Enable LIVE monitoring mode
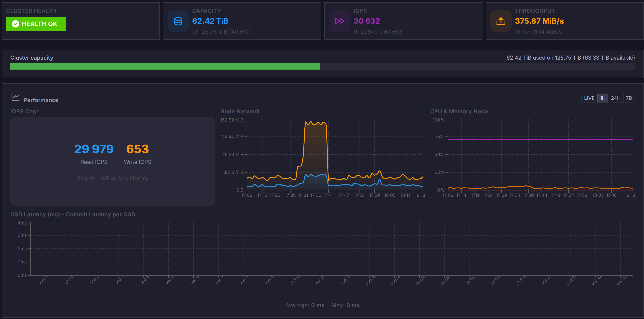Image resolution: width=644 pixels, height=319 pixels. point(589,98)
